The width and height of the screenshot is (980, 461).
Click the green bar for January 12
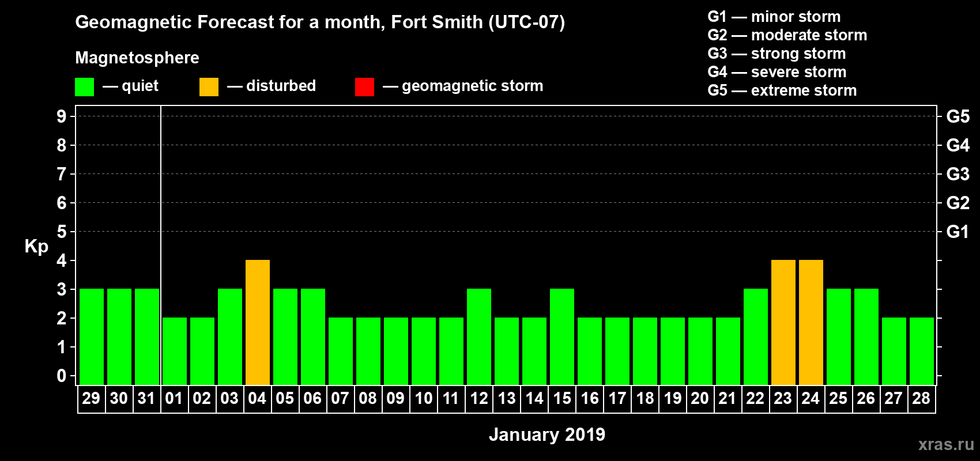tap(479, 337)
